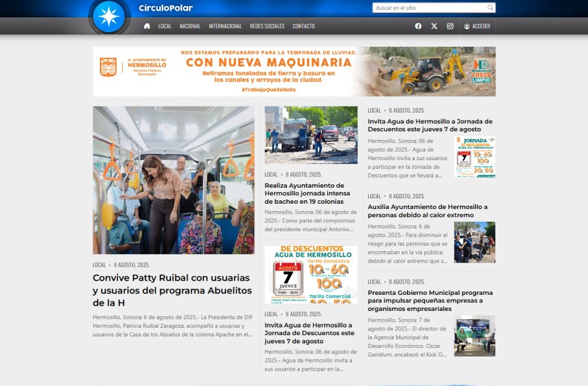
Task: Open the Hermosillo 'Con nueva maquinaria' banner ad
Action: coord(294,72)
